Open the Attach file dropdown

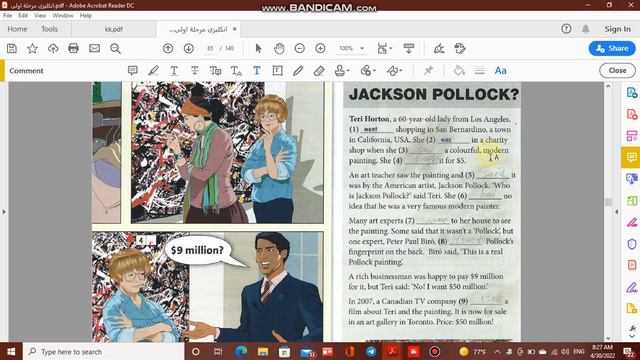[x=368, y=71]
